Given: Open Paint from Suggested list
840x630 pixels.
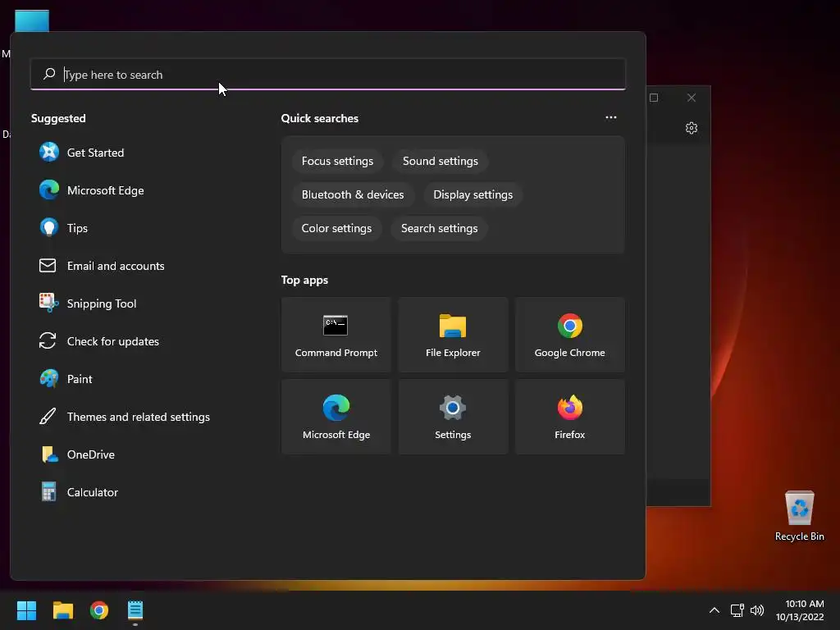Looking at the screenshot, I should (x=66, y=379).
